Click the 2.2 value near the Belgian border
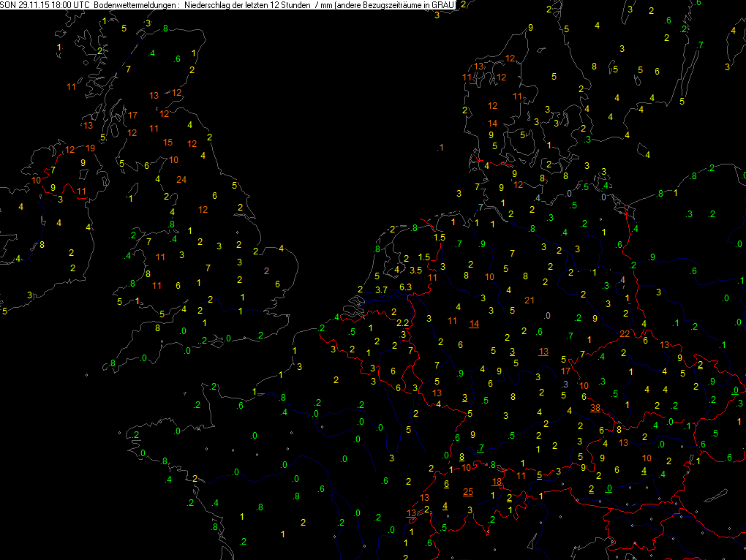The width and height of the screenshot is (746, 560). [x=402, y=322]
